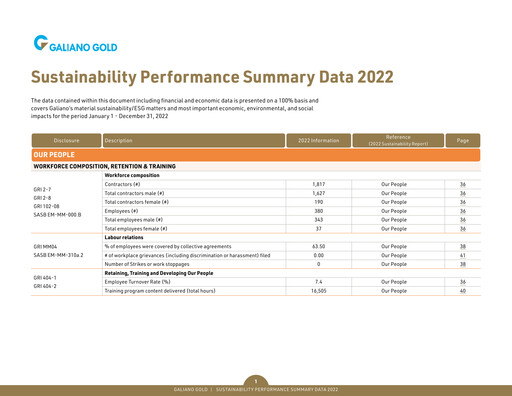Click the GRI 404-1 disclosure code
512x396 pixels.
point(45,278)
